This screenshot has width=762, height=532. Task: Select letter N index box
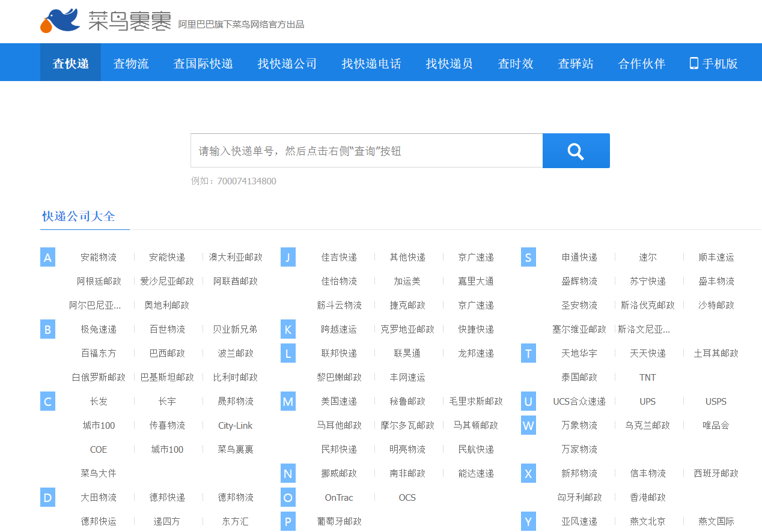click(x=288, y=473)
